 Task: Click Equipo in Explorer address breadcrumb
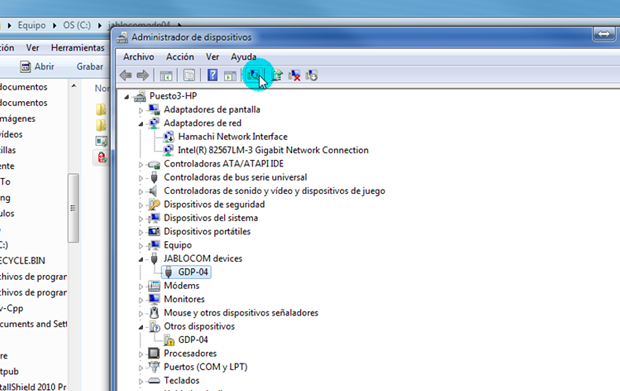(x=32, y=25)
